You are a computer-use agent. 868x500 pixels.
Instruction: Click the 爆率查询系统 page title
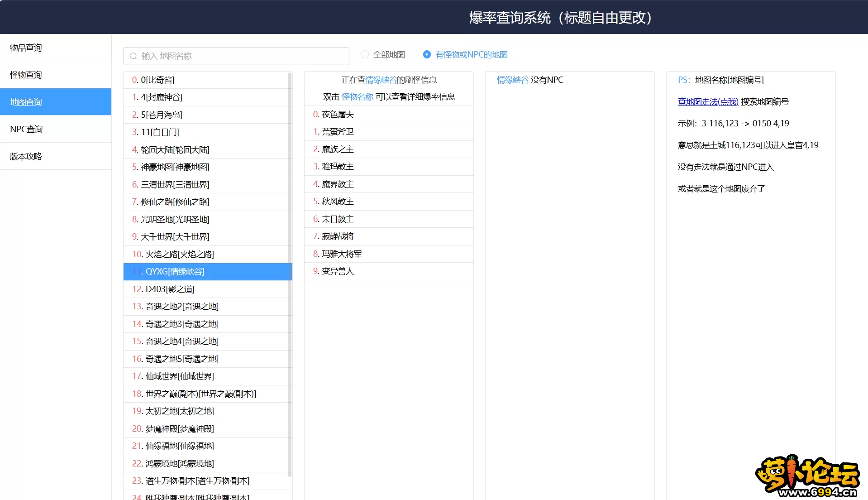pos(561,18)
